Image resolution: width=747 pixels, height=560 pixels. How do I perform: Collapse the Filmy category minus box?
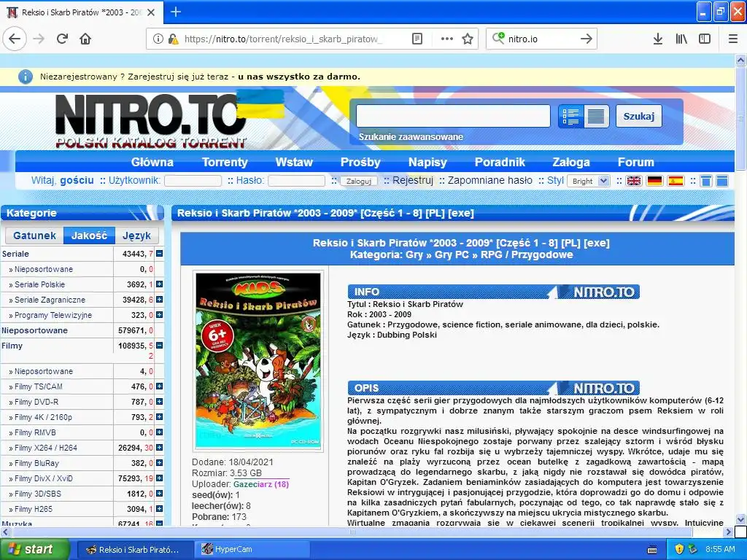pos(160,345)
